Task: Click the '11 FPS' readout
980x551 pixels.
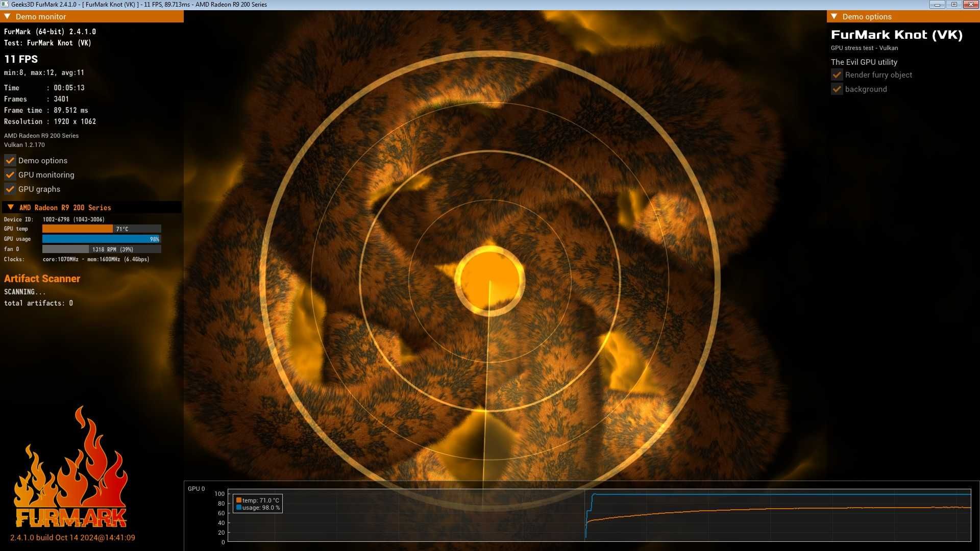Action: [x=21, y=59]
